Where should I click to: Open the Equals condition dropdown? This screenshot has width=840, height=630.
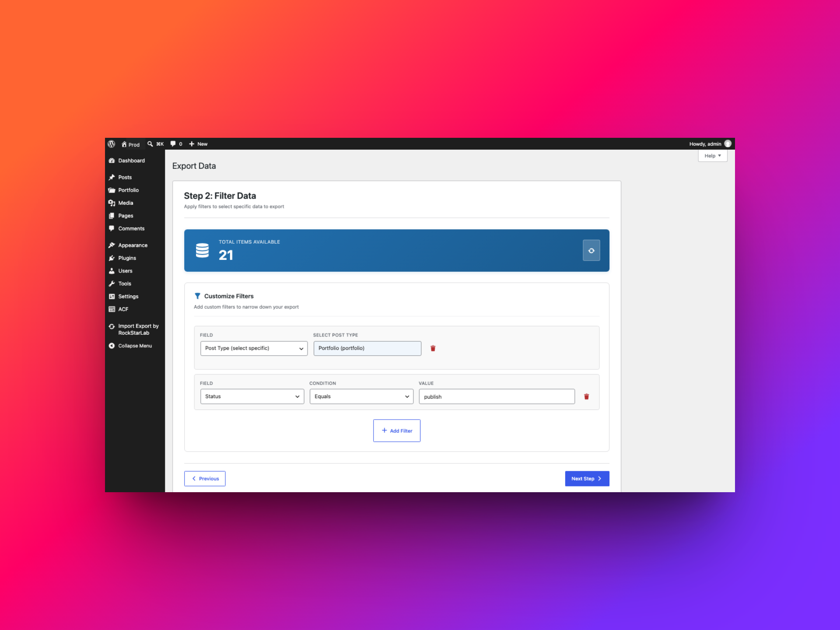pyautogui.click(x=361, y=396)
